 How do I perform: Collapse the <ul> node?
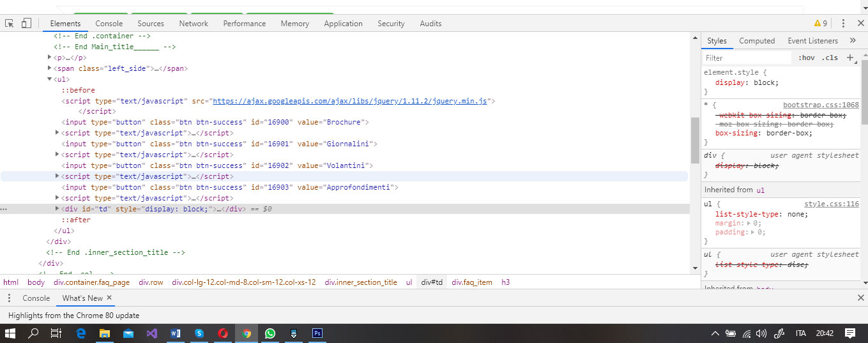[x=50, y=79]
